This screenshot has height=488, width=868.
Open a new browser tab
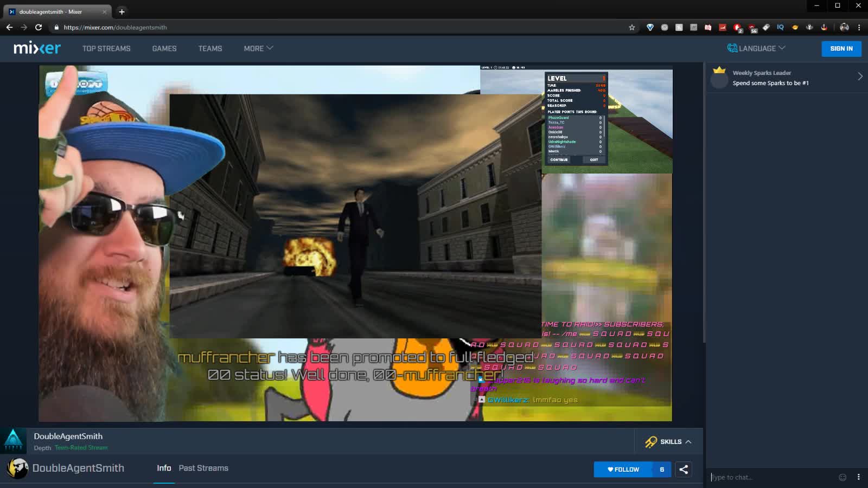click(x=122, y=11)
